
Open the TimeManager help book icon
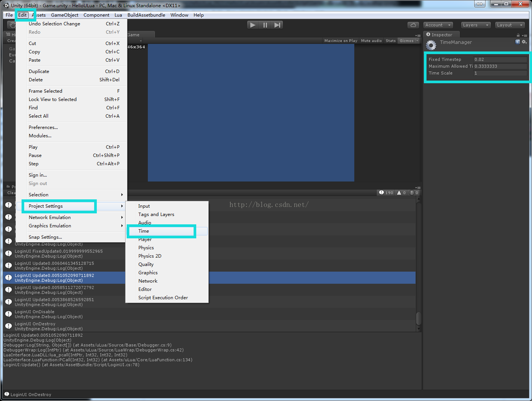coord(517,42)
